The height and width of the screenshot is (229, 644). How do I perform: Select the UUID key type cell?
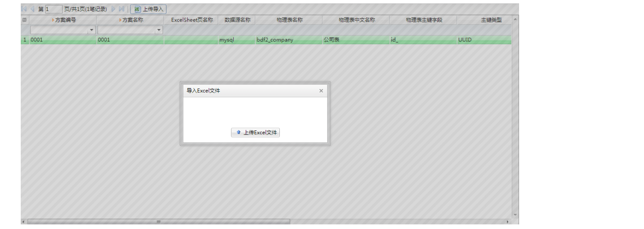(484, 40)
